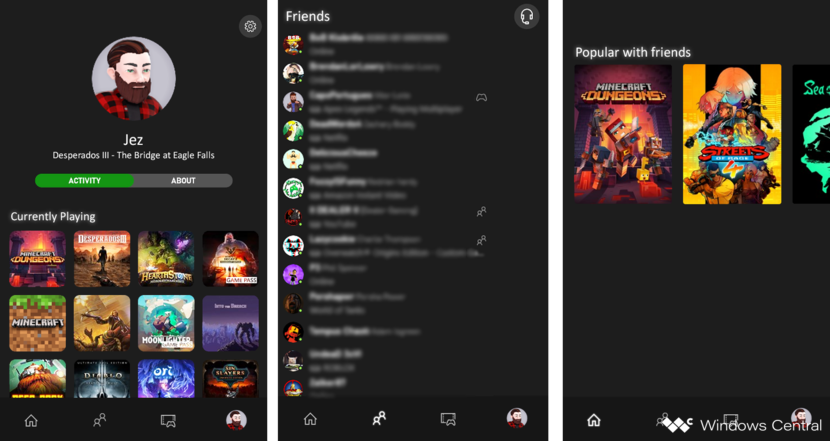Choose Into the Breach game tile

230,323
